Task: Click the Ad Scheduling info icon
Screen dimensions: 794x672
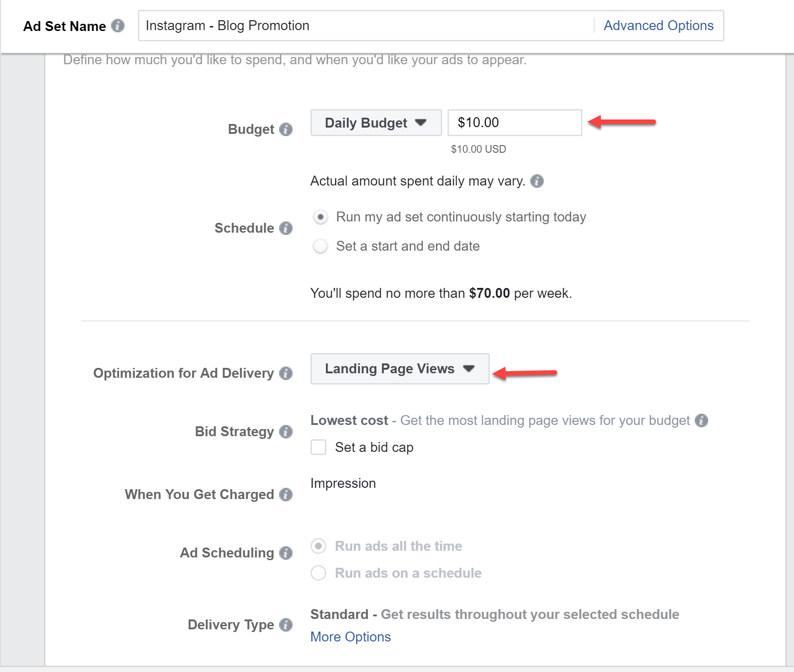Action: [286, 553]
